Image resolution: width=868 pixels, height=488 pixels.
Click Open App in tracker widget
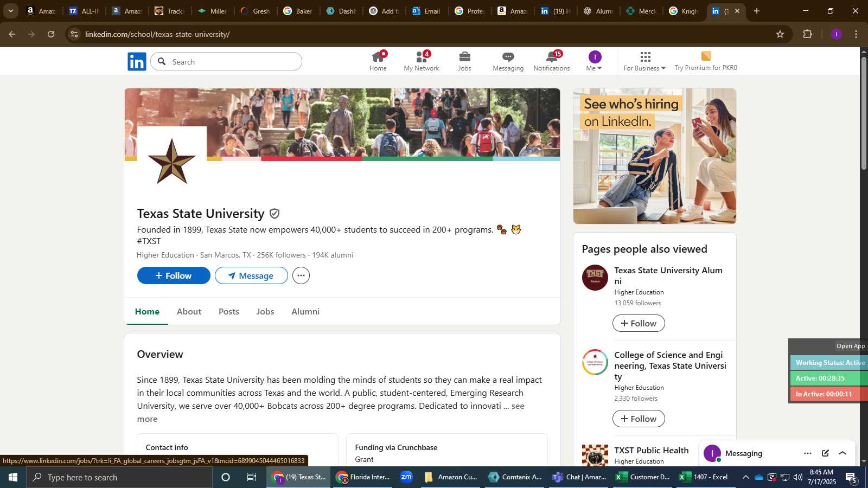(850, 346)
